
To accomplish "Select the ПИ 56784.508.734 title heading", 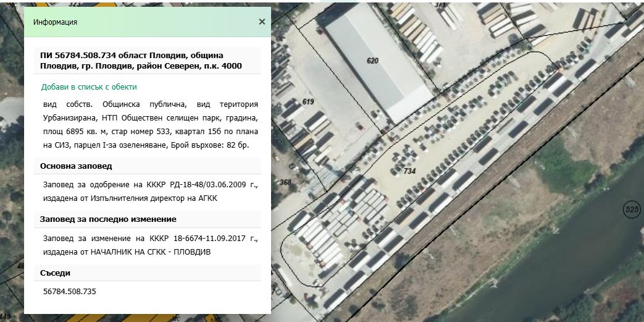I will click(141, 61).
